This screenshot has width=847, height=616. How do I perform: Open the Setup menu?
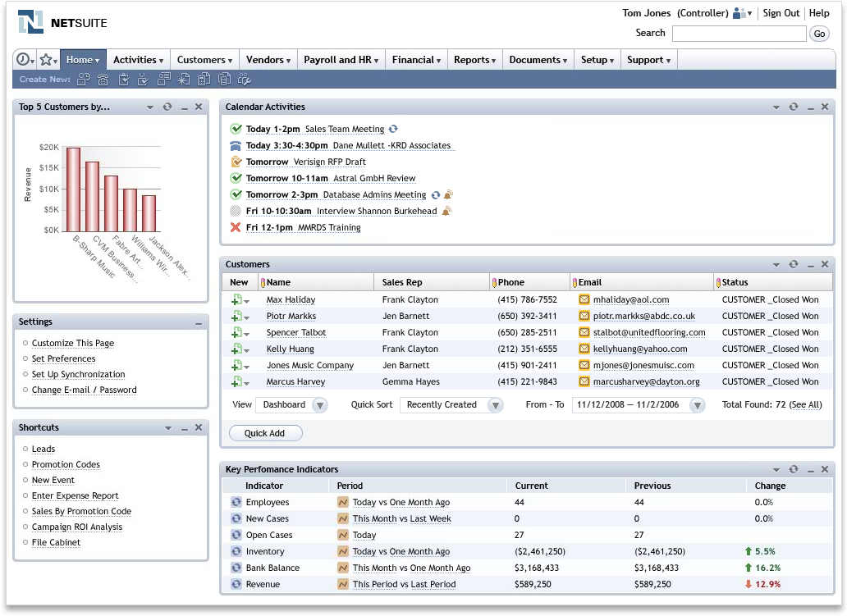coord(597,60)
